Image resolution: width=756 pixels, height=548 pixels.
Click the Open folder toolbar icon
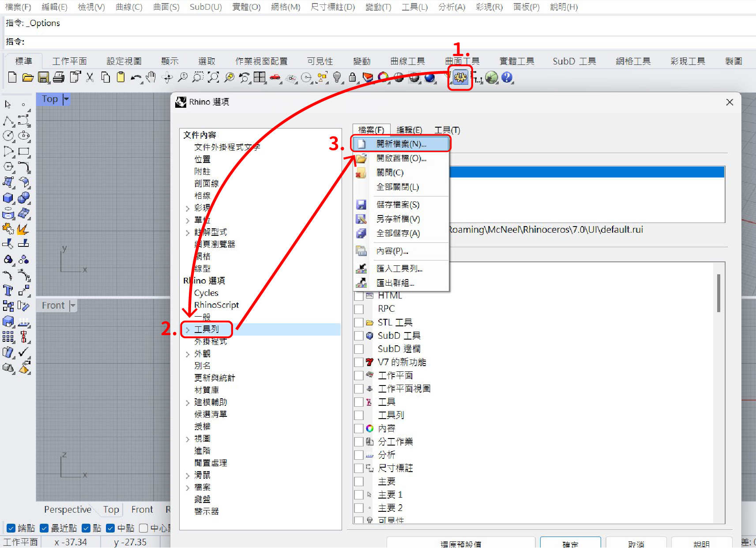click(28, 78)
